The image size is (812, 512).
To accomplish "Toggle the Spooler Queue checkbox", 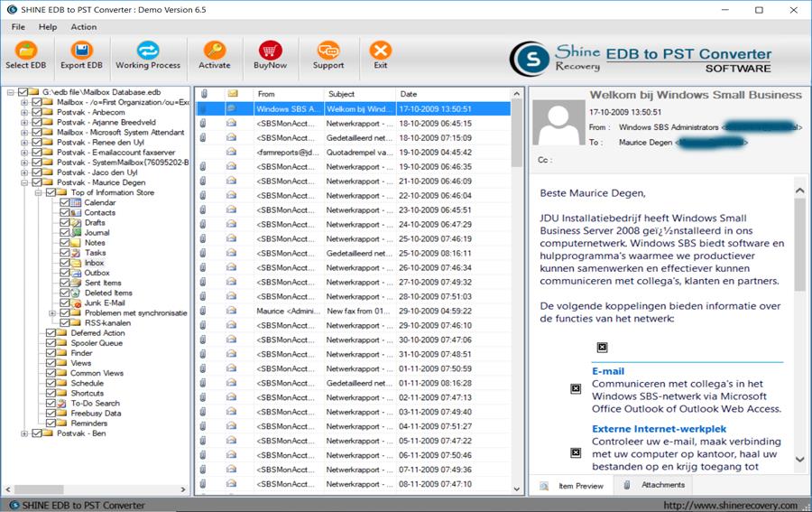I will [x=51, y=343].
